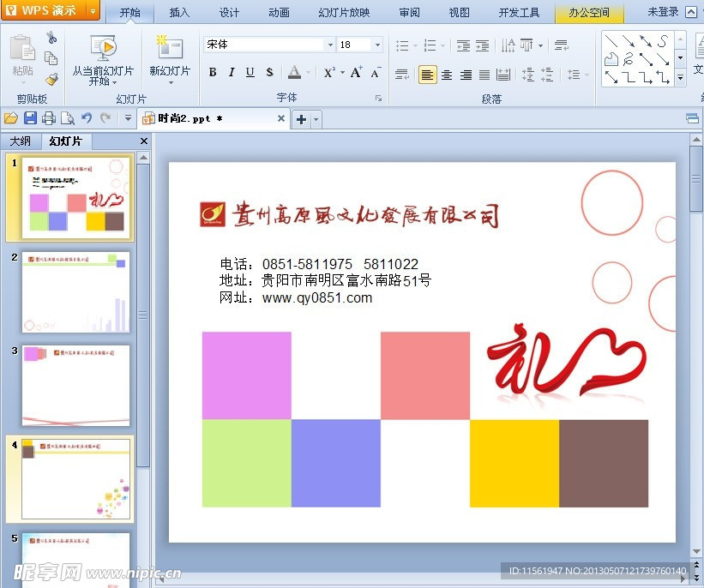
Task: Click the new document plus button
Action: tap(302, 119)
